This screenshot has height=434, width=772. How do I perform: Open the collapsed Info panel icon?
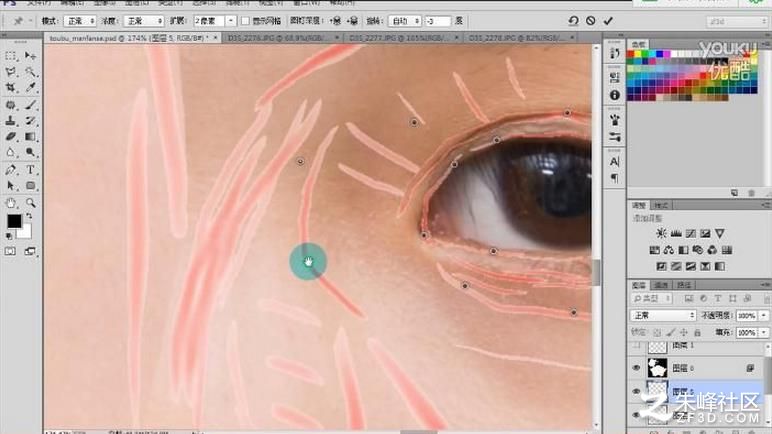(x=614, y=95)
